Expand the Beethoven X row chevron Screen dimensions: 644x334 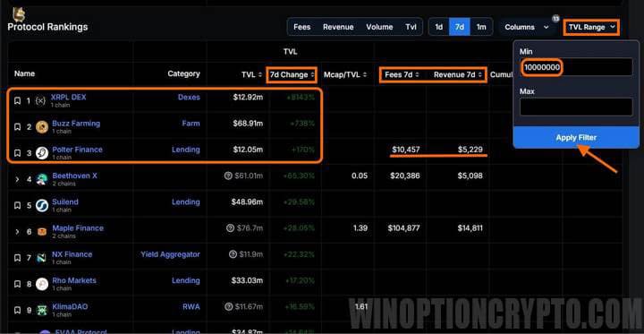17,179
